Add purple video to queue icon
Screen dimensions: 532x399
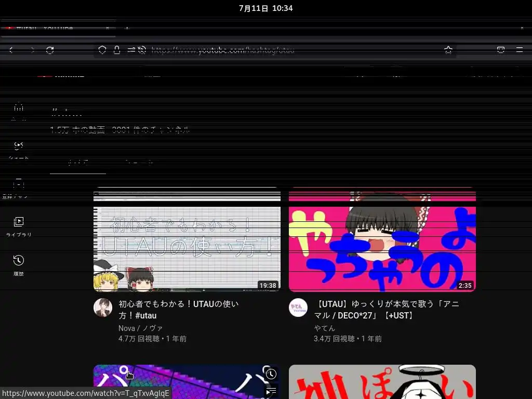click(271, 392)
